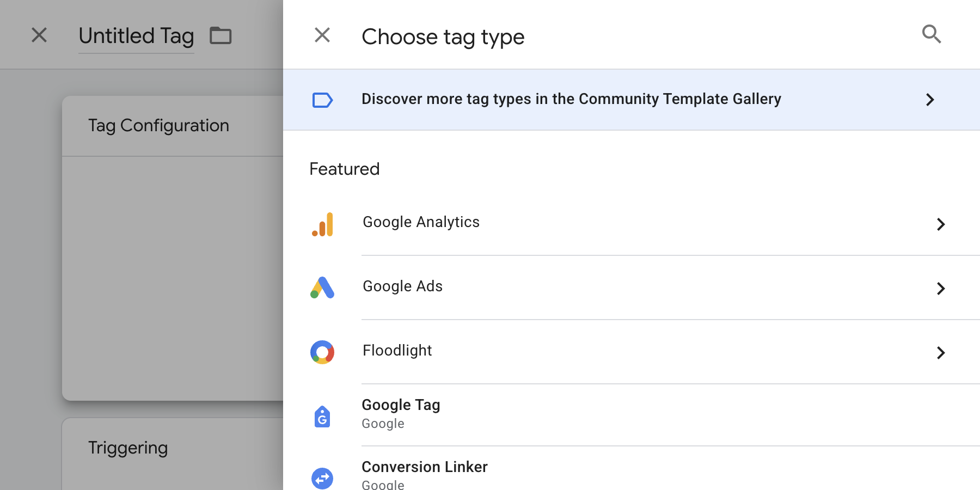Rename the Untitled Tag title field
Viewport: 980px width, 490px height.
[136, 36]
